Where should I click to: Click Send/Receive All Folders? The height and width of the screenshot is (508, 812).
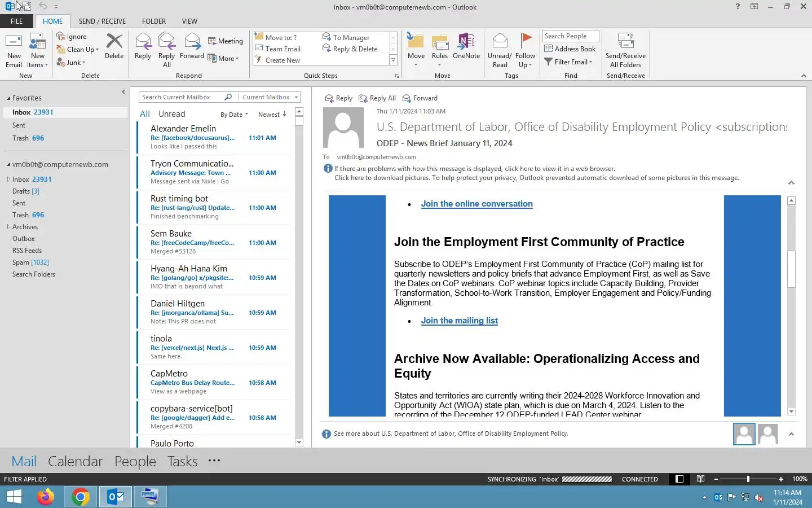[x=625, y=50]
